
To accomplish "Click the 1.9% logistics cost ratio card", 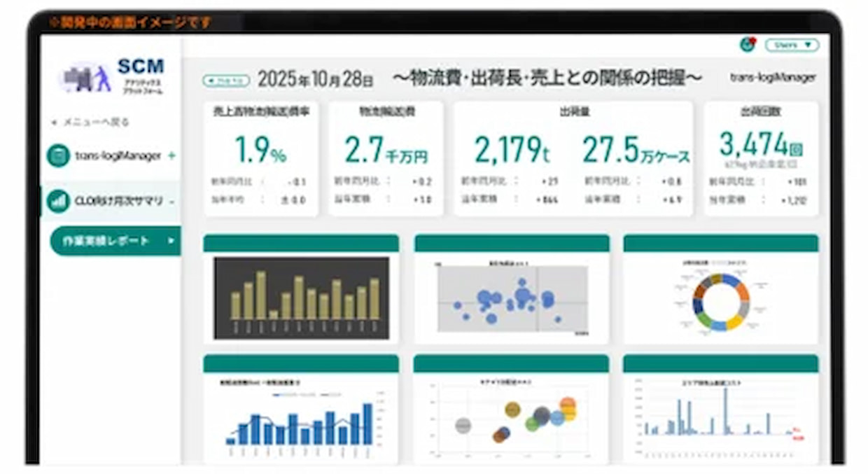I will [x=260, y=158].
